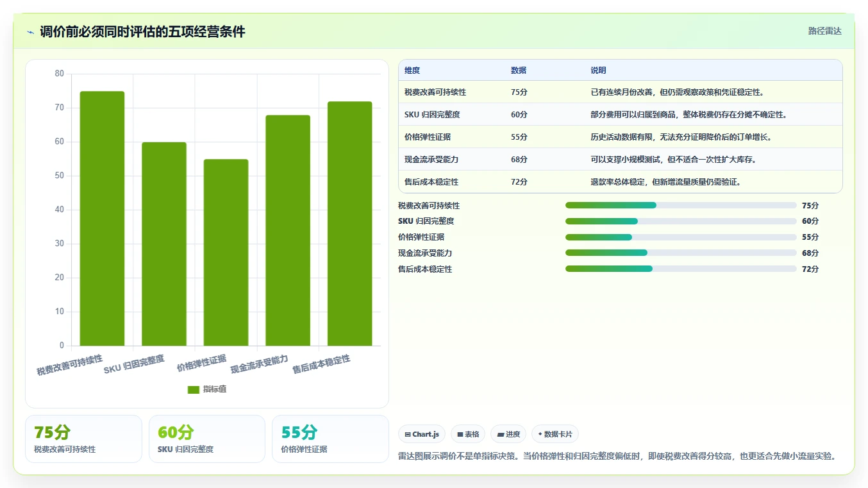
Task: Click the 现金流承受能力 progress bar at 68分
Action: point(681,253)
